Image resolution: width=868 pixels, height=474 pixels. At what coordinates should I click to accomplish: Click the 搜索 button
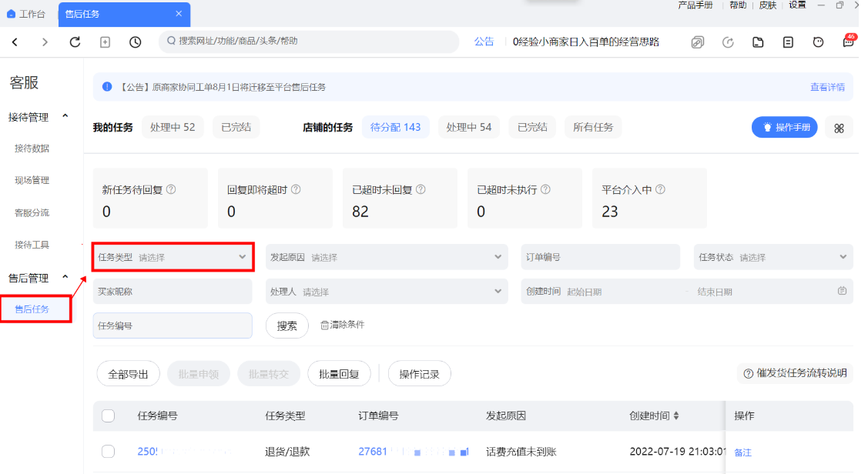tap(287, 325)
